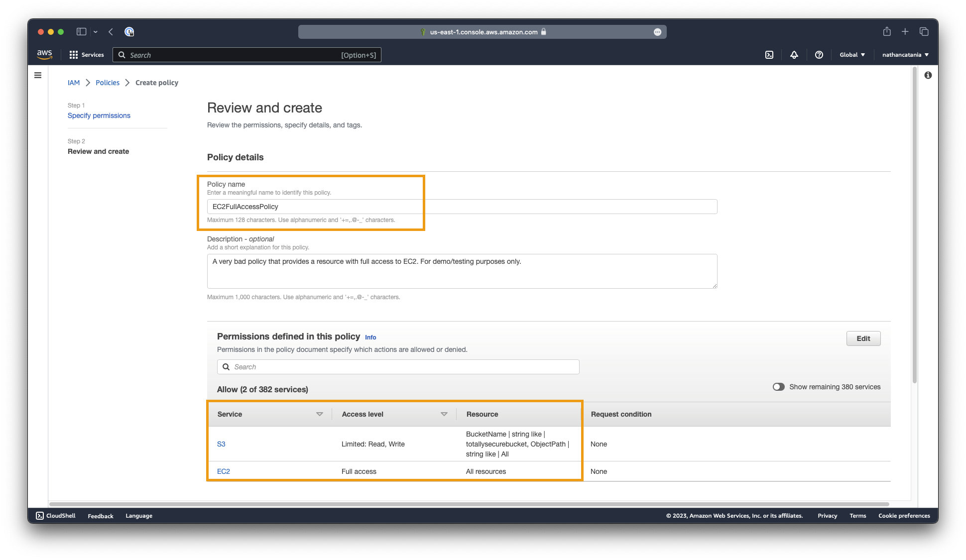
Task: Click the Safari share icon
Action: pyautogui.click(x=887, y=32)
